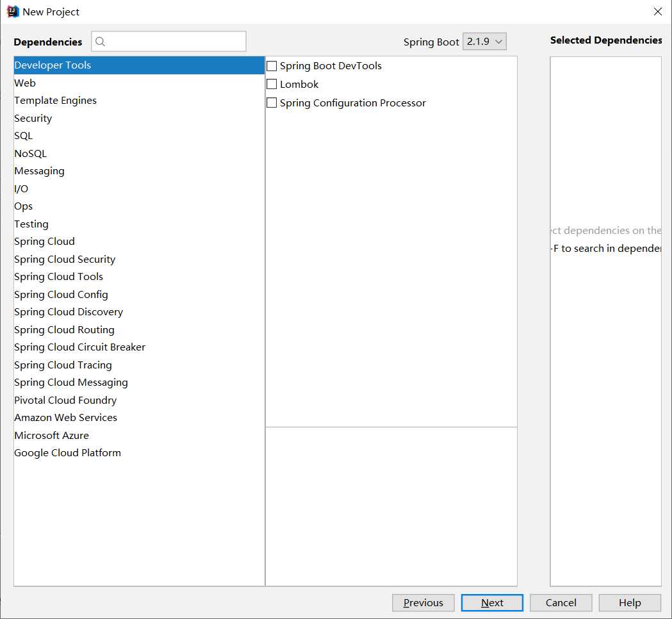Click the search magnifier icon in Dependencies
The image size is (672, 619).
coord(101,42)
